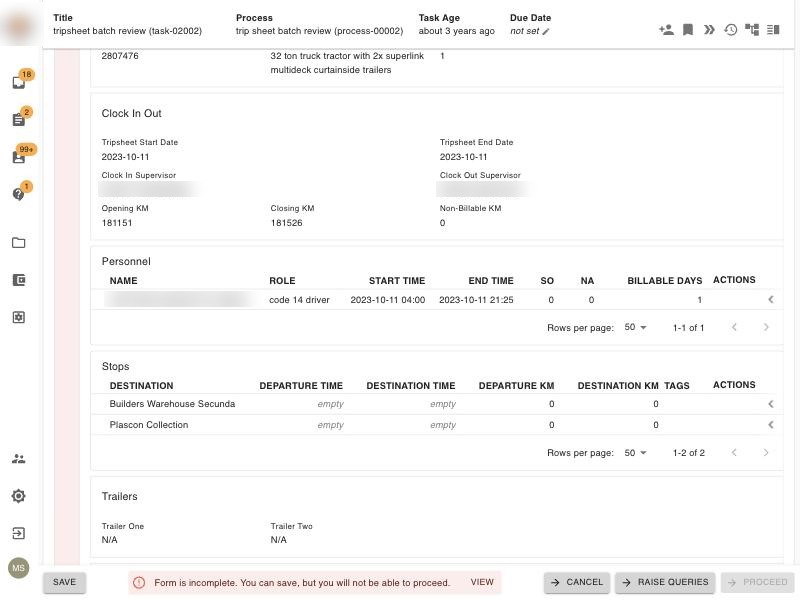Click the START TIME column header
This screenshot has width=800, height=600.
click(x=397, y=281)
